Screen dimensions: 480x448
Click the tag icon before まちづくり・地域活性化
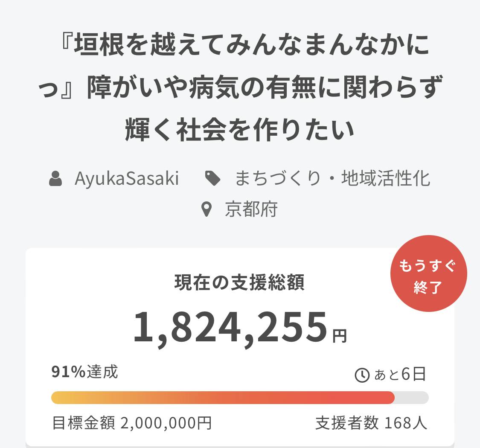(x=212, y=178)
